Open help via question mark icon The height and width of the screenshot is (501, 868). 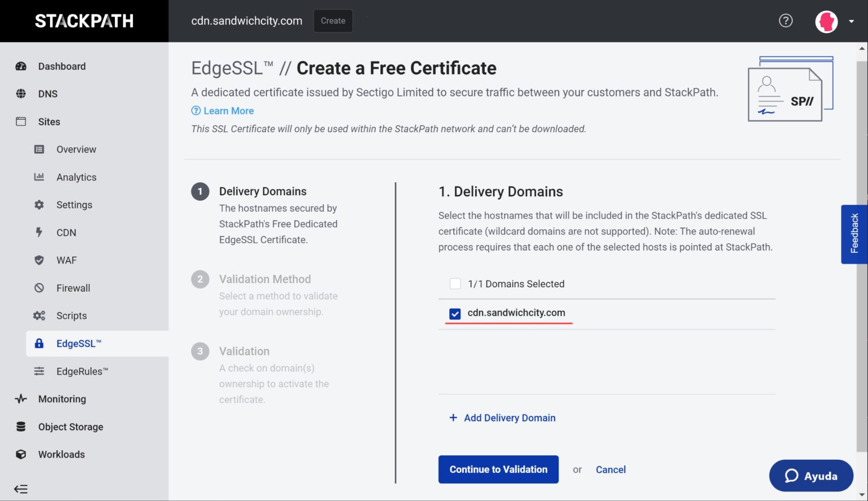pyautogui.click(x=786, y=21)
